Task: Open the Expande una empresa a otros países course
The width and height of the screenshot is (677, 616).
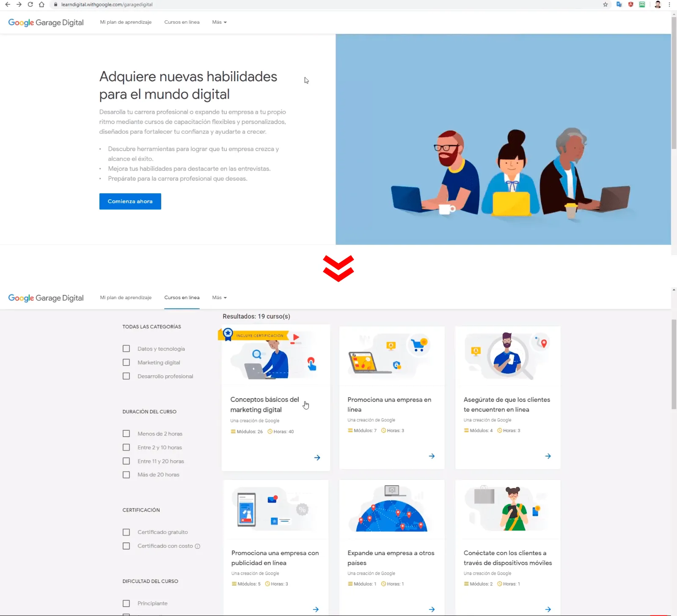Action: coord(391,558)
